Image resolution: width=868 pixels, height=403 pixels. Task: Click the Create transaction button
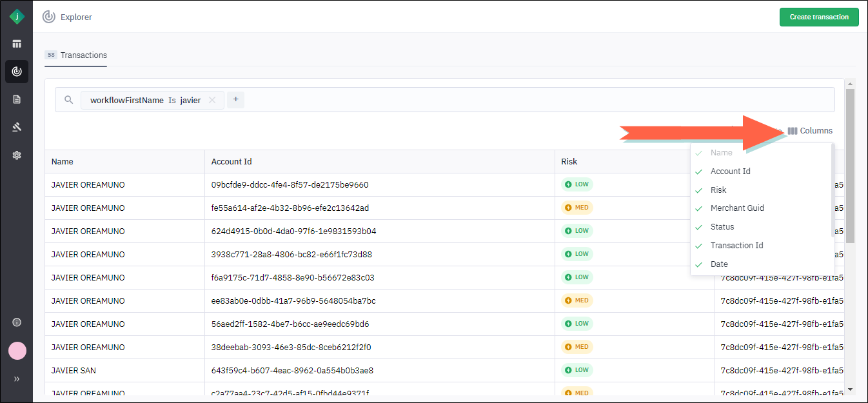[818, 17]
